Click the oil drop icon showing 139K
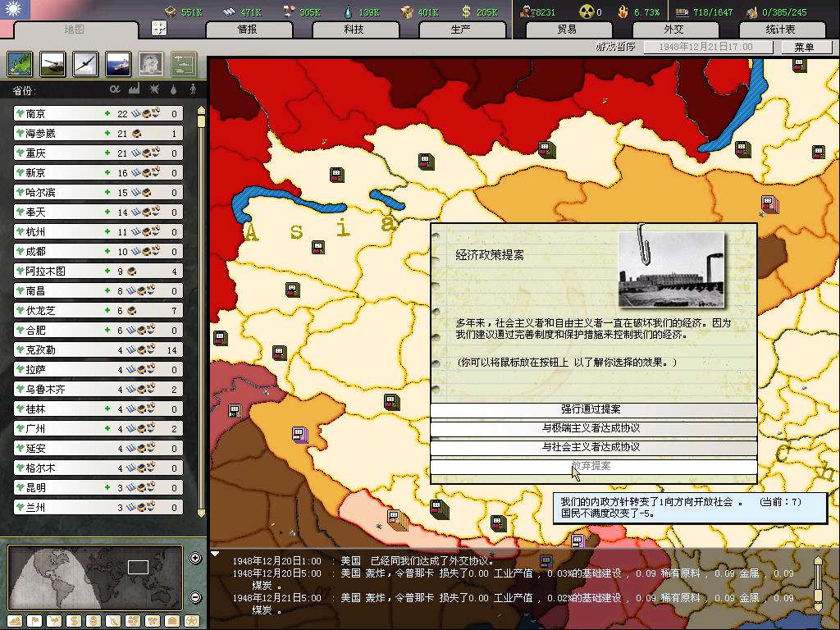 click(349, 11)
